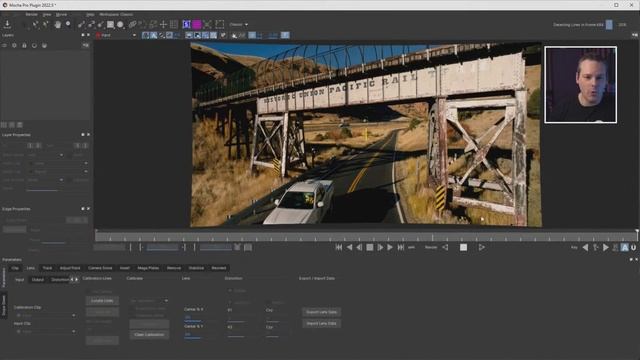The image size is (640, 360).
Task: Select the Attach layer link tool
Action: (x=132, y=24)
